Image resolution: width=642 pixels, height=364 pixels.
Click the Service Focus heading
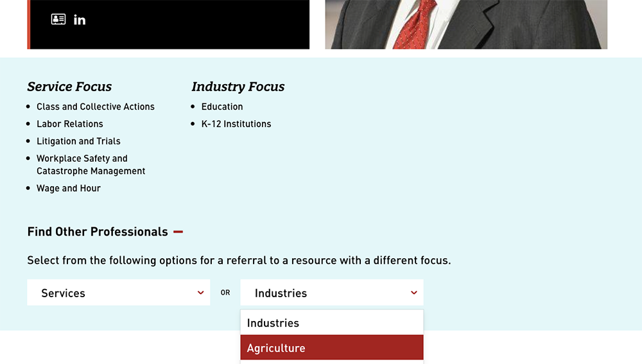(69, 87)
